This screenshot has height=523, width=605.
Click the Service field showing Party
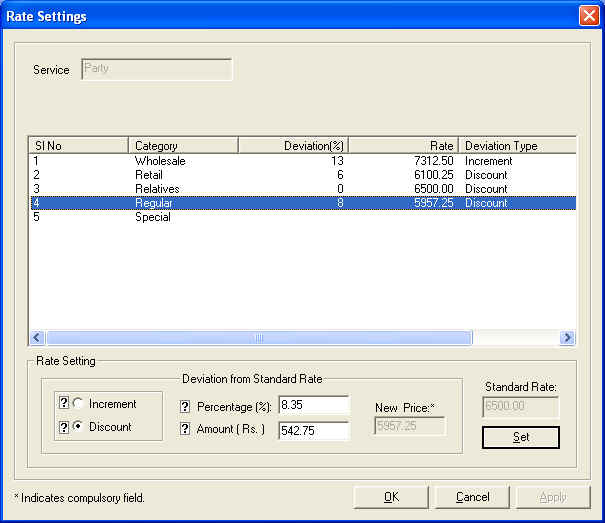(x=157, y=69)
